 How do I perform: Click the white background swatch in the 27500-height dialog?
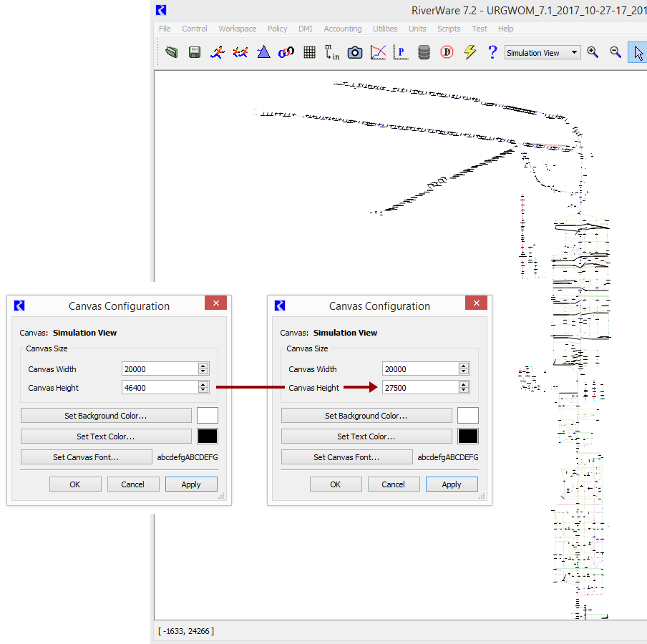tap(467, 416)
